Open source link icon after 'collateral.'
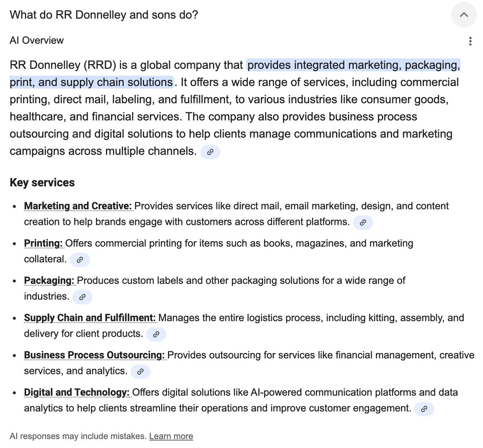This screenshot has width=483, height=448. coord(80,260)
